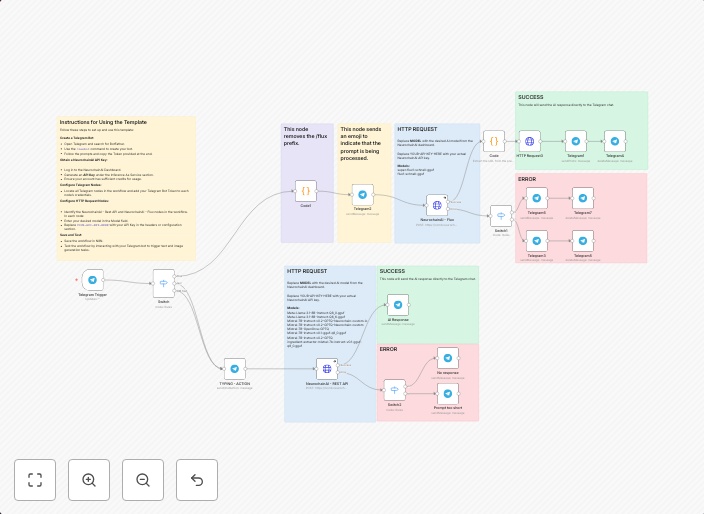
Task: Select the AI Response node
Action: coord(398,305)
